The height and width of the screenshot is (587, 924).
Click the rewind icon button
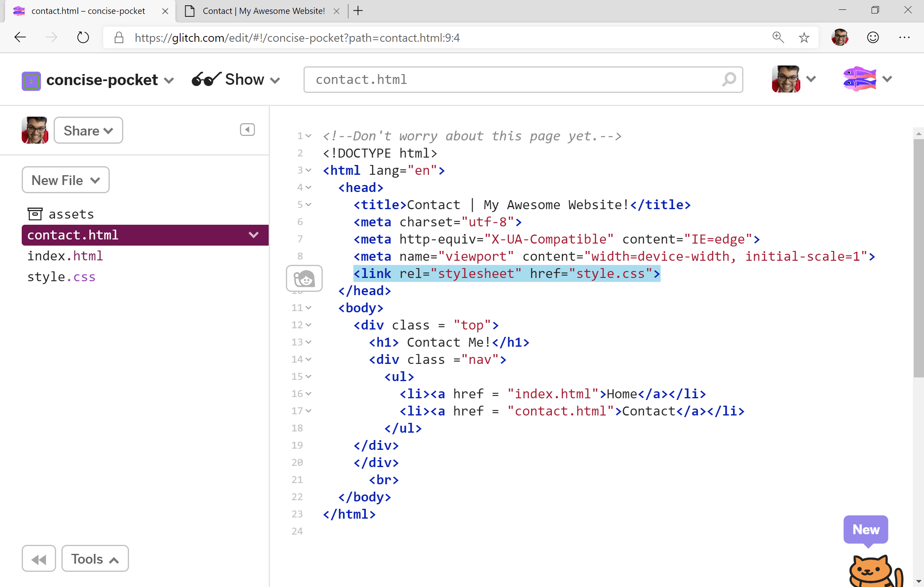click(39, 559)
